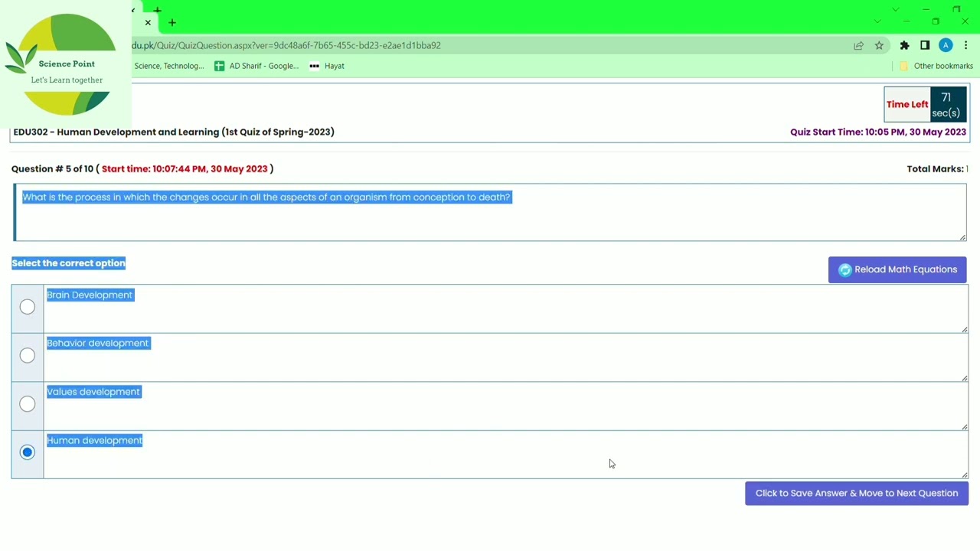This screenshot has height=551, width=980.
Task: Bookmark this page with the star icon
Action: point(879,46)
